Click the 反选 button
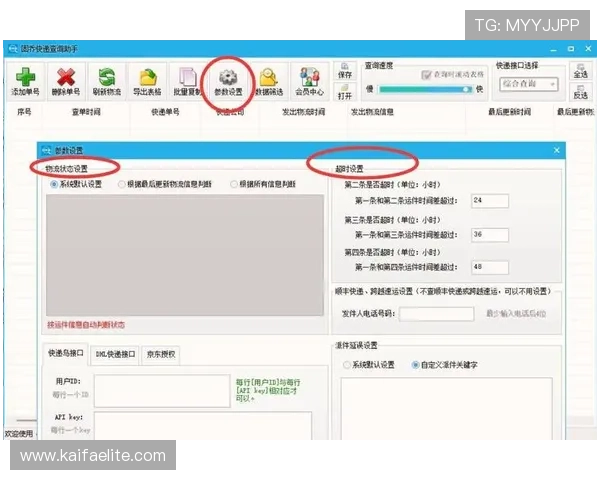600x480 pixels. coord(580,92)
